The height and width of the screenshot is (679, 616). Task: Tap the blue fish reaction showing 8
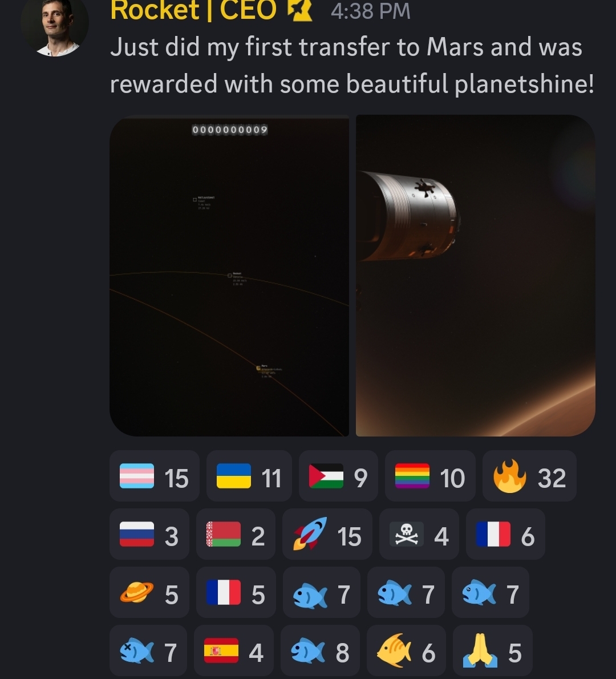[320, 650]
